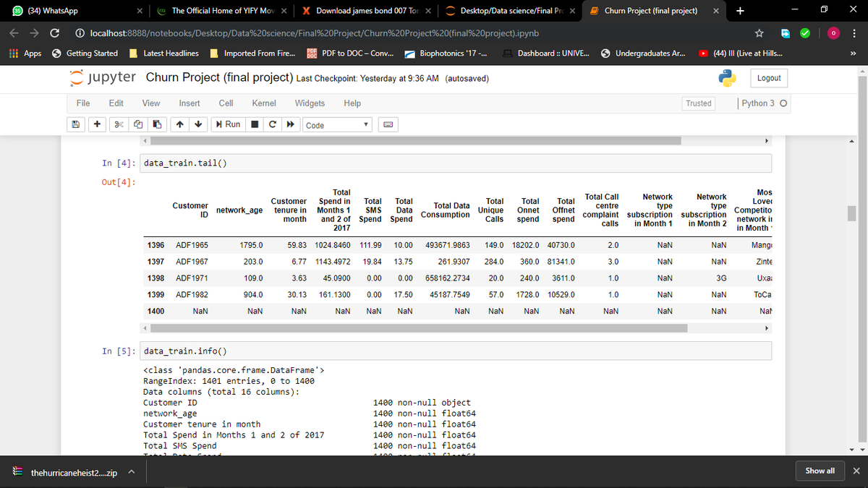Restart the kernel with the circular arrow icon

click(x=272, y=124)
